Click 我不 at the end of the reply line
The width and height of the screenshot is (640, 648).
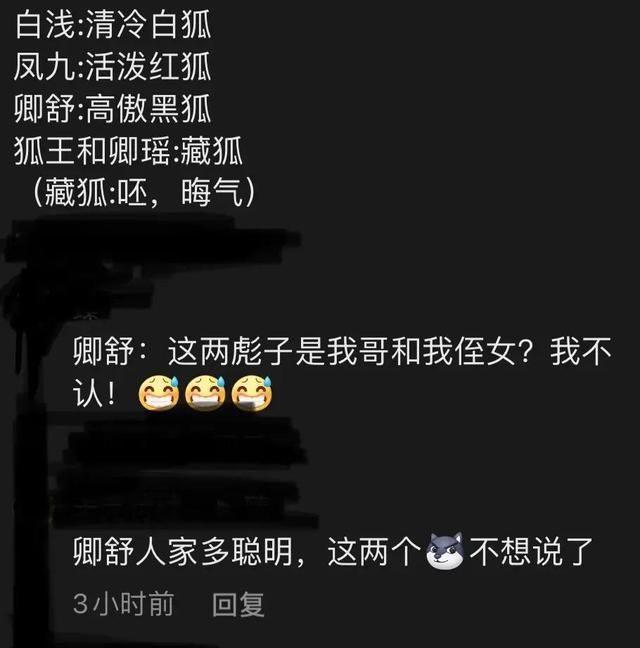pos(581,352)
